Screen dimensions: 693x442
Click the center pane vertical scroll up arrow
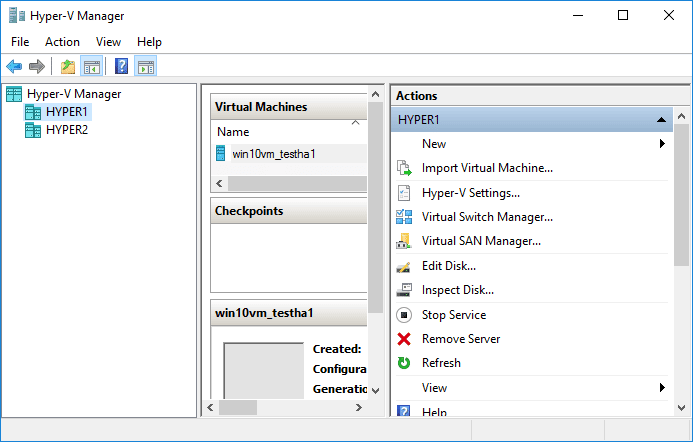point(375,94)
